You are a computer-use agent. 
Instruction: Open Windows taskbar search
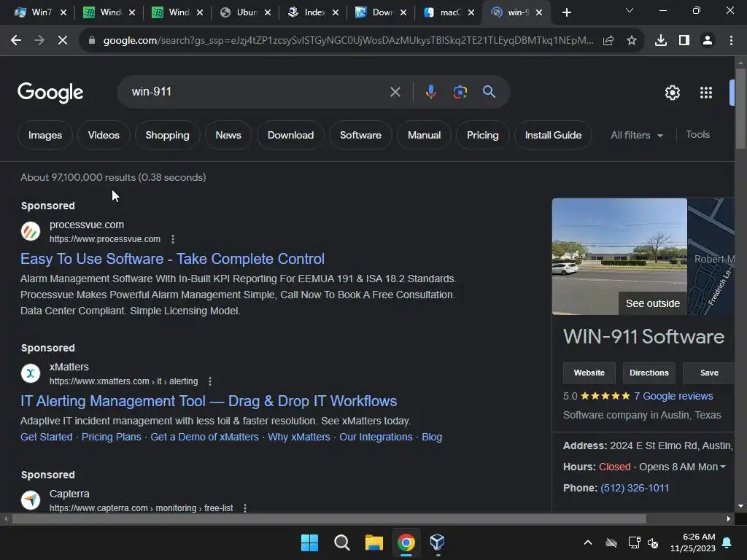[341, 542]
